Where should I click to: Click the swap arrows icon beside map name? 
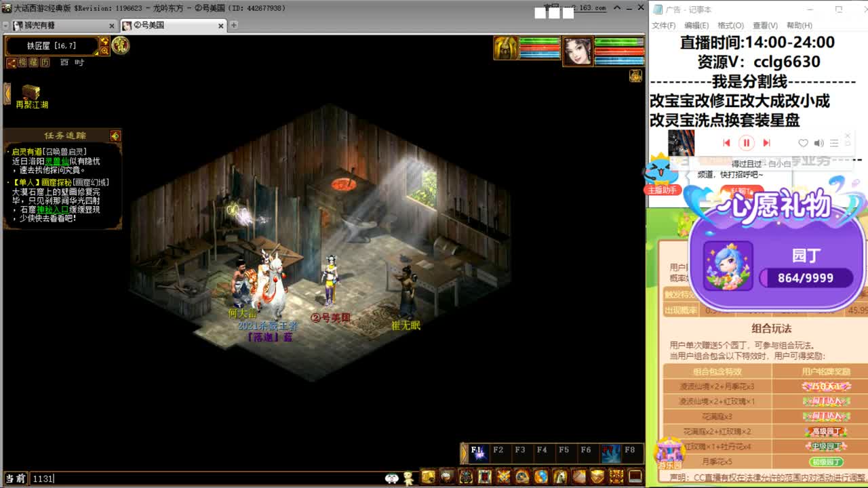click(x=104, y=41)
